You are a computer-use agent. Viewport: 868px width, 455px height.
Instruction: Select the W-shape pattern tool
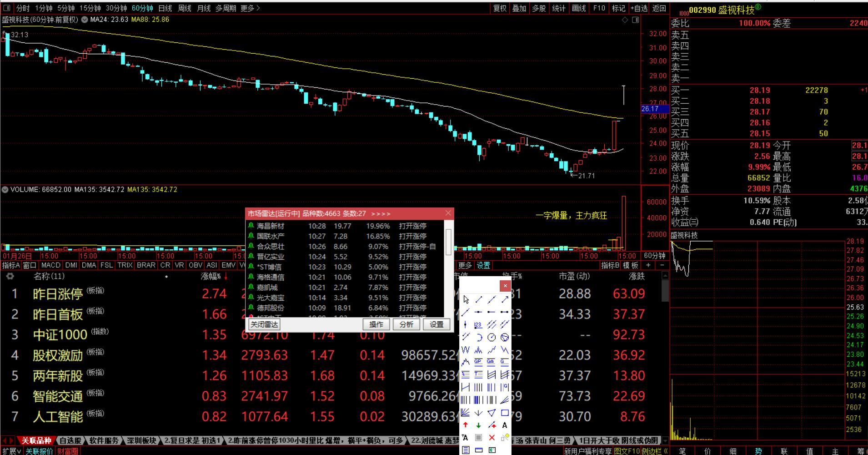466,350
